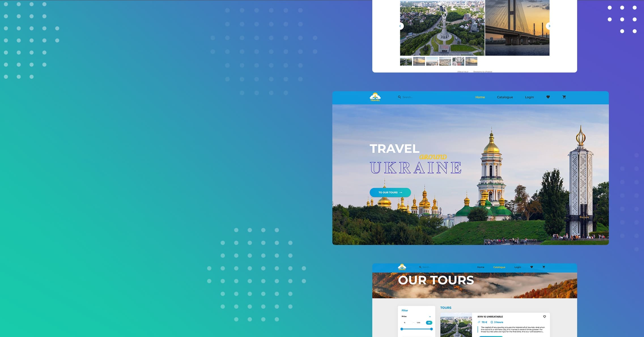Image resolution: width=644 pixels, height=337 pixels.
Task: Select the Home tab in the main header
Action: coord(480,97)
